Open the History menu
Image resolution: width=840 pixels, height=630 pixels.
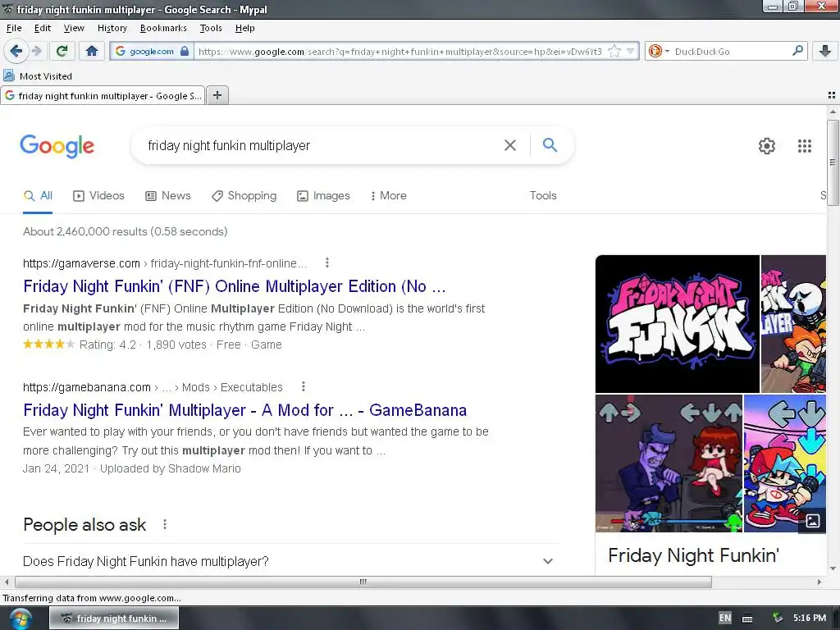[112, 28]
